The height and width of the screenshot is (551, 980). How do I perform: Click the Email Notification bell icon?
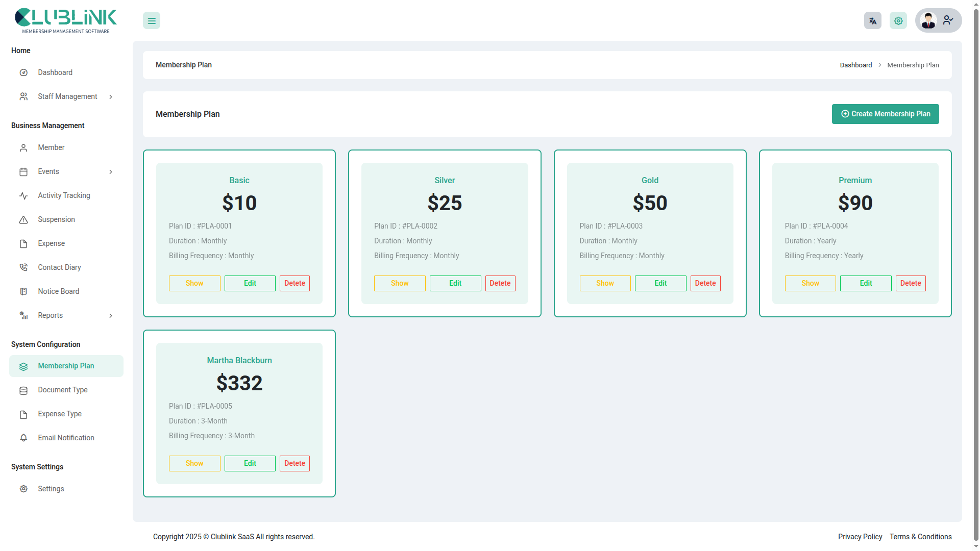pos(23,438)
